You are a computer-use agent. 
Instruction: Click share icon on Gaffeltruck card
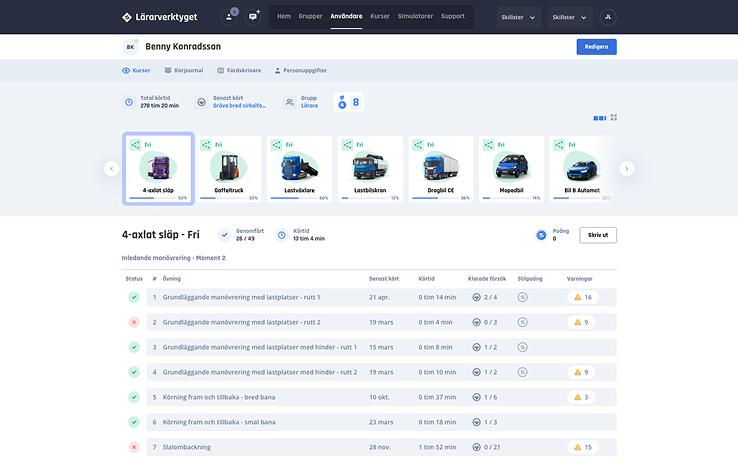tap(206, 145)
